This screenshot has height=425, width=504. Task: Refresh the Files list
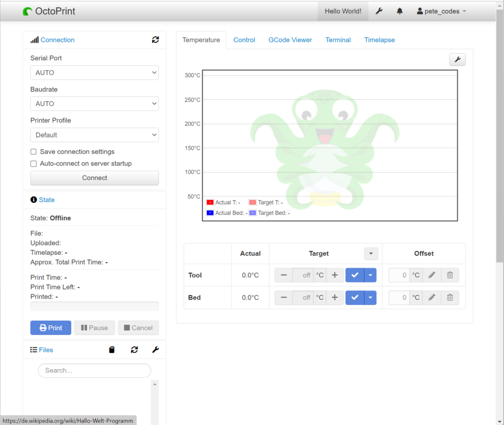tap(134, 350)
